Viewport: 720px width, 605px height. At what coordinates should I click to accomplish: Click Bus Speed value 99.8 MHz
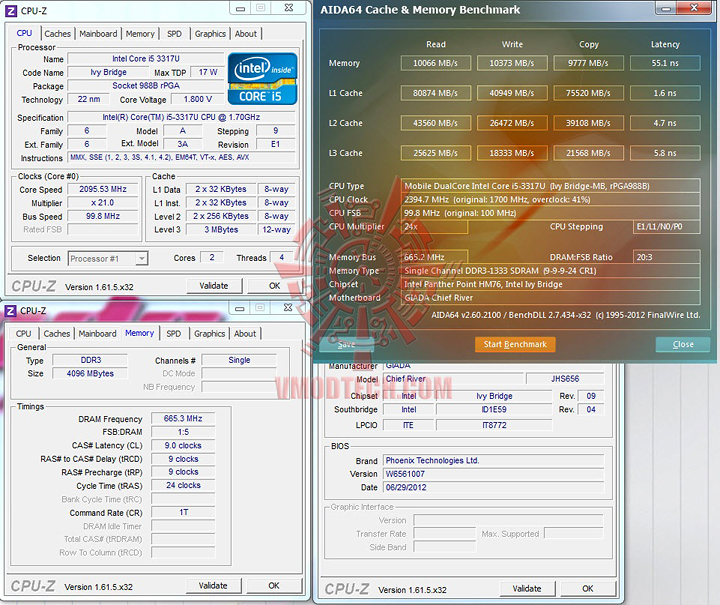pyautogui.click(x=103, y=216)
